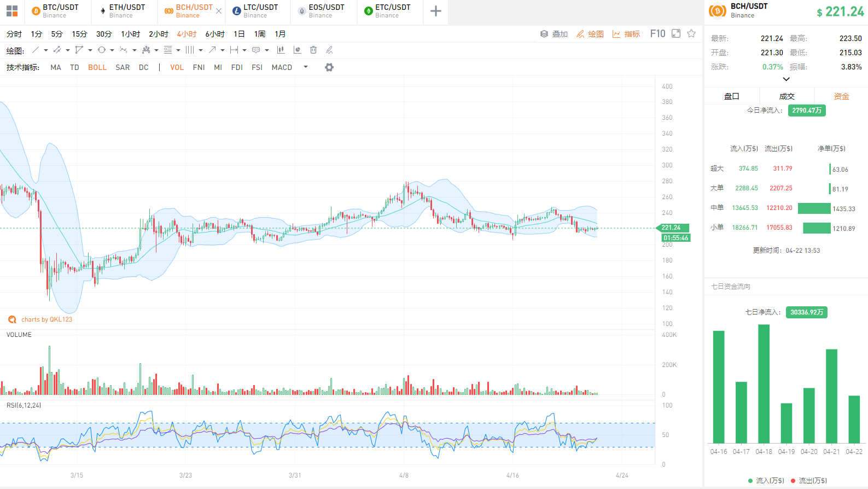868x489 pixels.
Task: Select the ellipse shape drawing tool
Action: pyautogui.click(x=102, y=50)
